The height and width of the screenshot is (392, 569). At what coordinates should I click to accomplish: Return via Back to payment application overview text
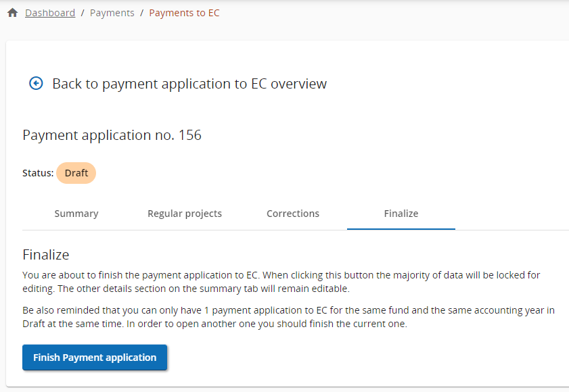pyautogui.click(x=189, y=84)
